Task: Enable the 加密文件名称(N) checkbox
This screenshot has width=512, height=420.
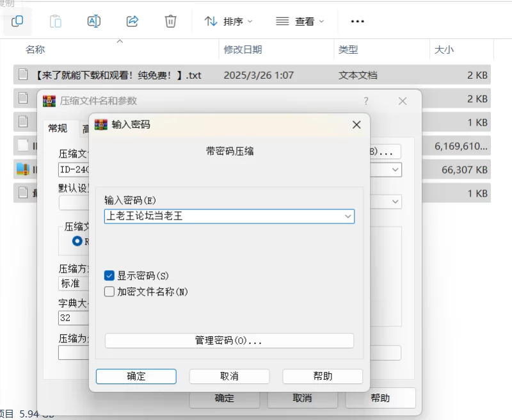Action: point(110,292)
